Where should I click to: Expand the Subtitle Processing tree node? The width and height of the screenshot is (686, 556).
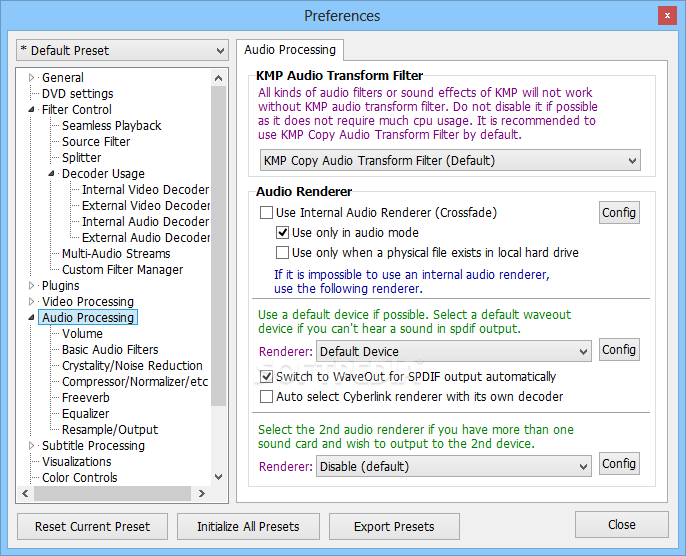[x=31, y=445]
